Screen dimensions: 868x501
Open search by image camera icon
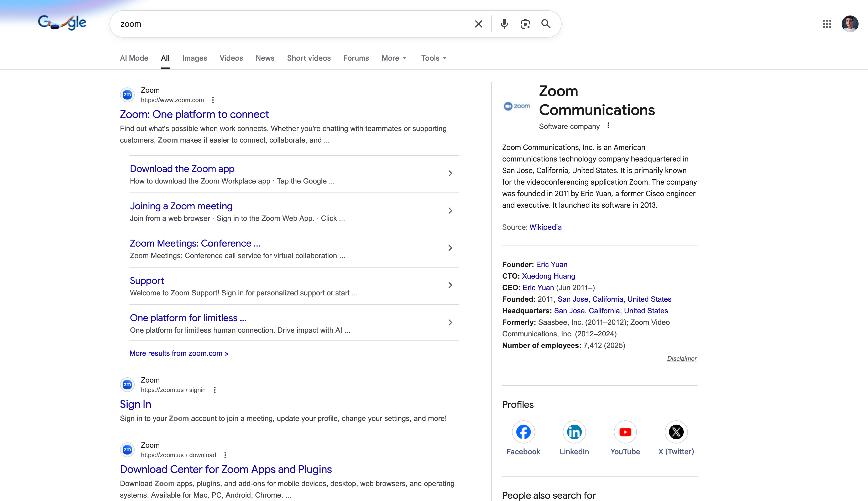point(525,24)
